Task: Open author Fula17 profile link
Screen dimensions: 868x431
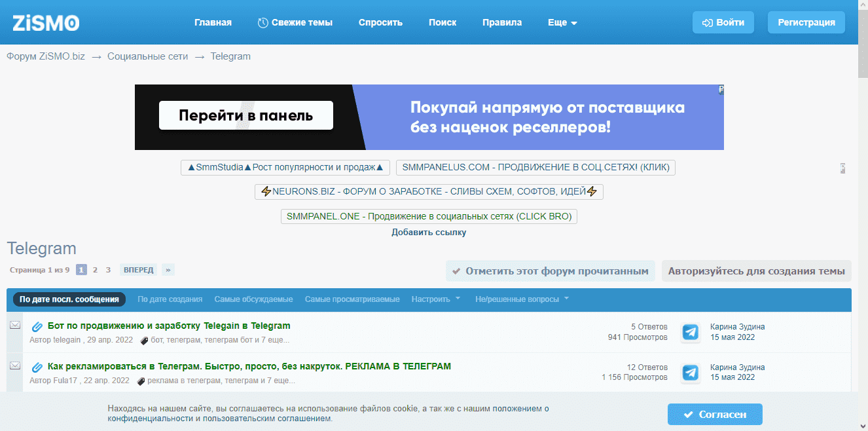Action: [65, 381]
